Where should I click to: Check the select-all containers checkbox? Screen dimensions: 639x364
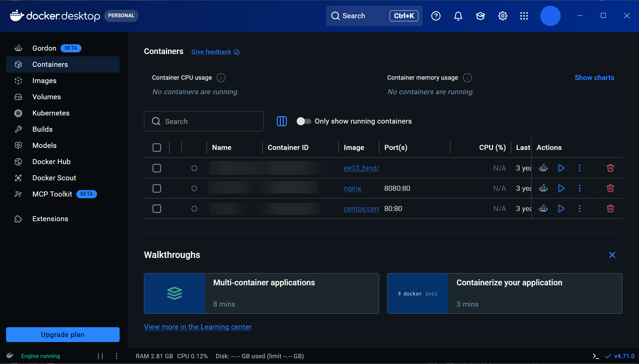[x=157, y=148]
